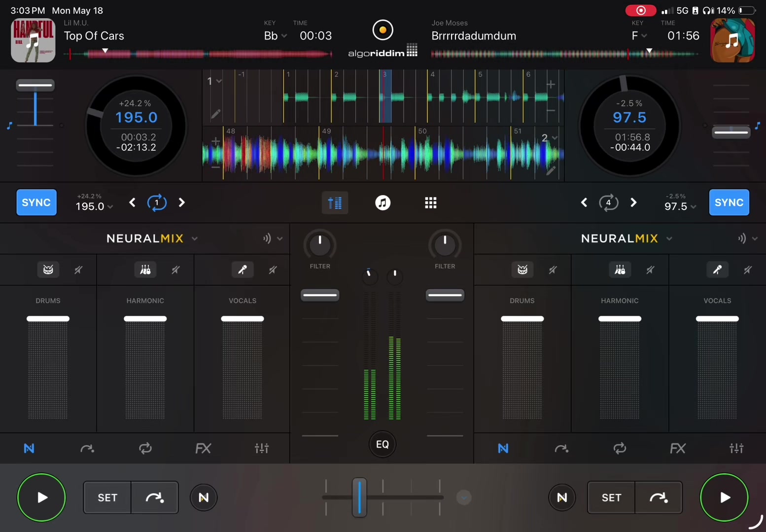This screenshot has height=532, width=766.
Task: Mute harmonic stem on the right deck
Action: pos(650,269)
